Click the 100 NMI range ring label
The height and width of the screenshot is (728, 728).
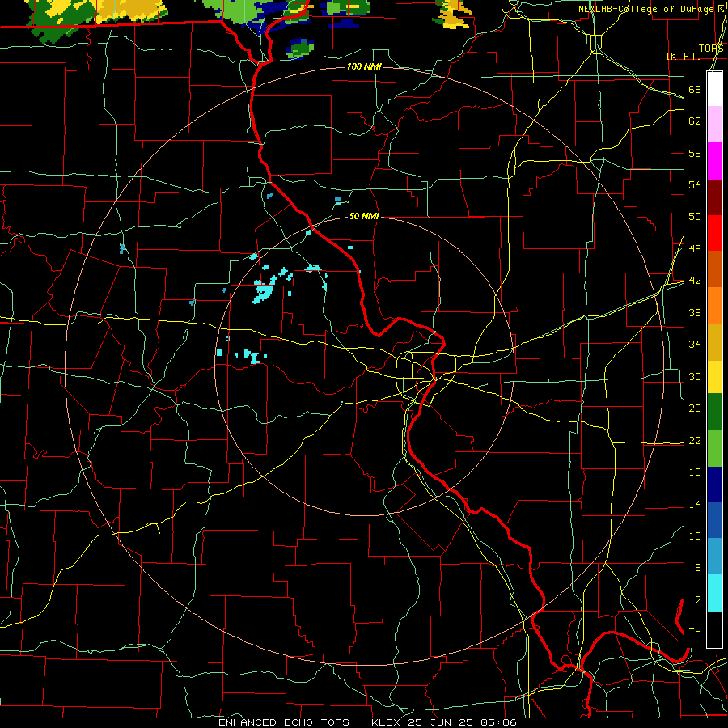point(364,66)
